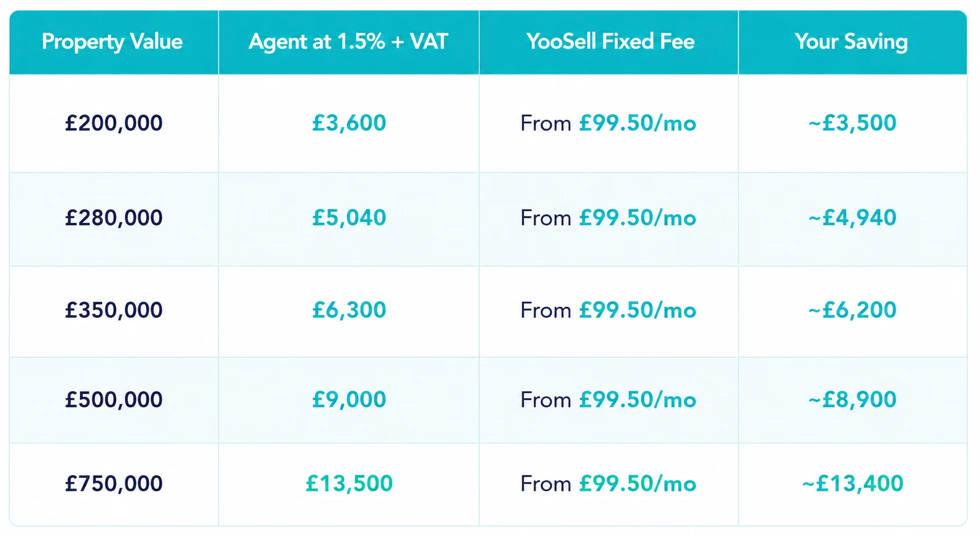
Task: Select the £280,000 property value cell
Action: pyautogui.click(x=114, y=218)
